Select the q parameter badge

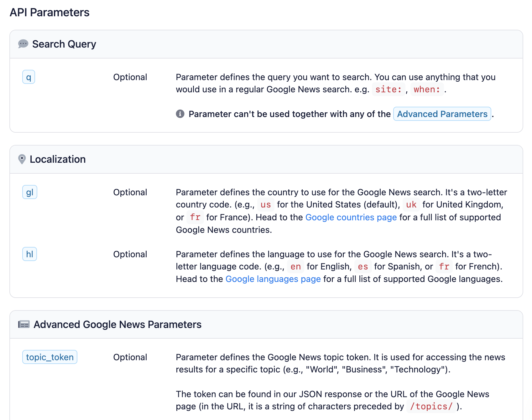(28, 77)
